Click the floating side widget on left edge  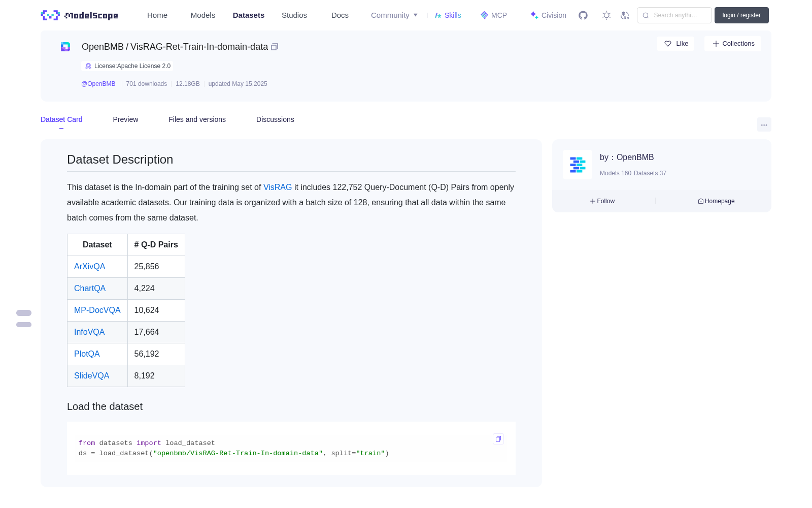[24, 319]
